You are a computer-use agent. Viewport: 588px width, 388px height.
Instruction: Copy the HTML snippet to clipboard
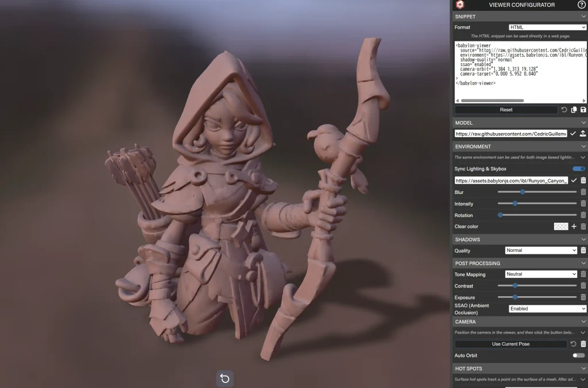click(x=574, y=110)
